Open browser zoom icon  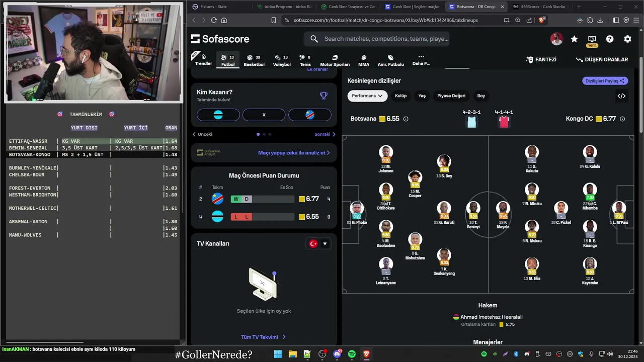tap(518, 20)
